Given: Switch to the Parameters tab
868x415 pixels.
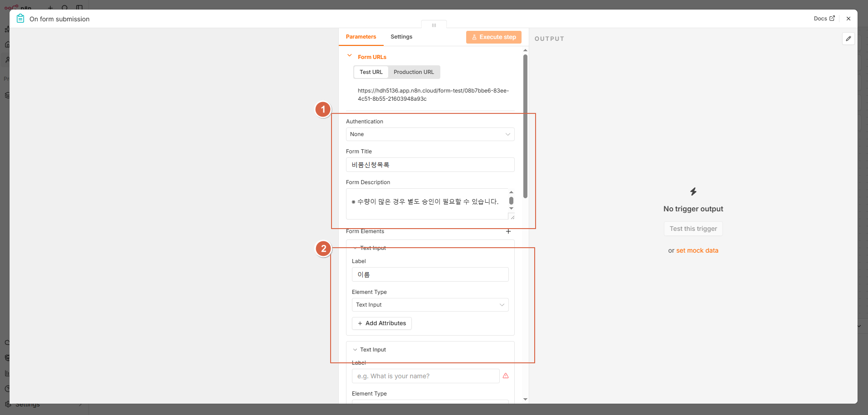Looking at the screenshot, I should (x=361, y=37).
